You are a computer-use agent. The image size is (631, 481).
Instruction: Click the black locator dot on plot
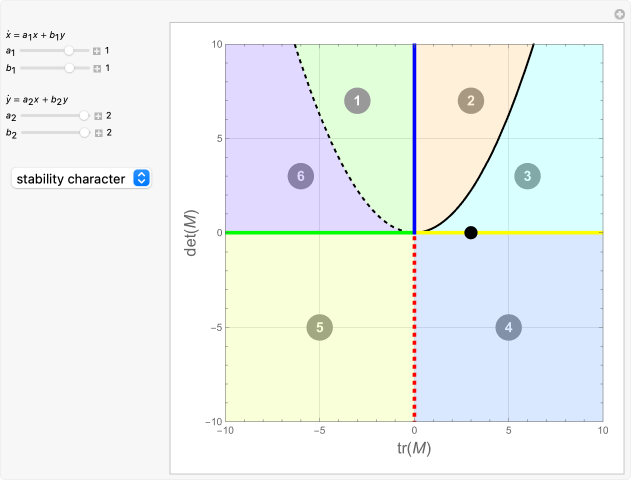pyautogui.click(x=471, y=233)
